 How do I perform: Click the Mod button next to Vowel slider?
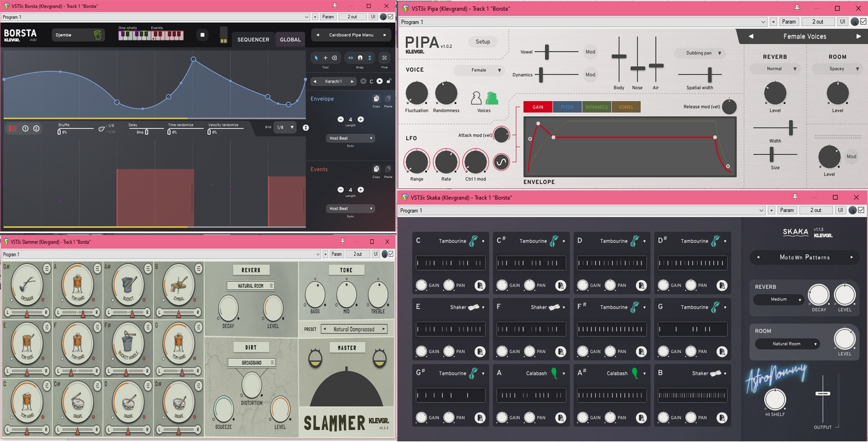tap(590, 52)
